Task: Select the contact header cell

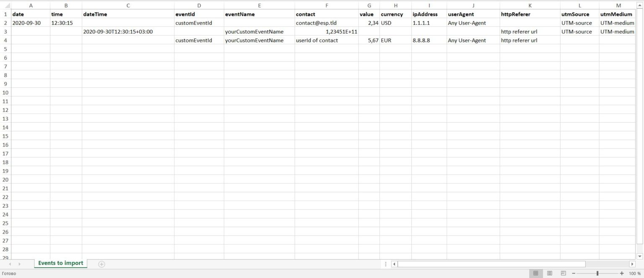Action: (x=327, y=14)
